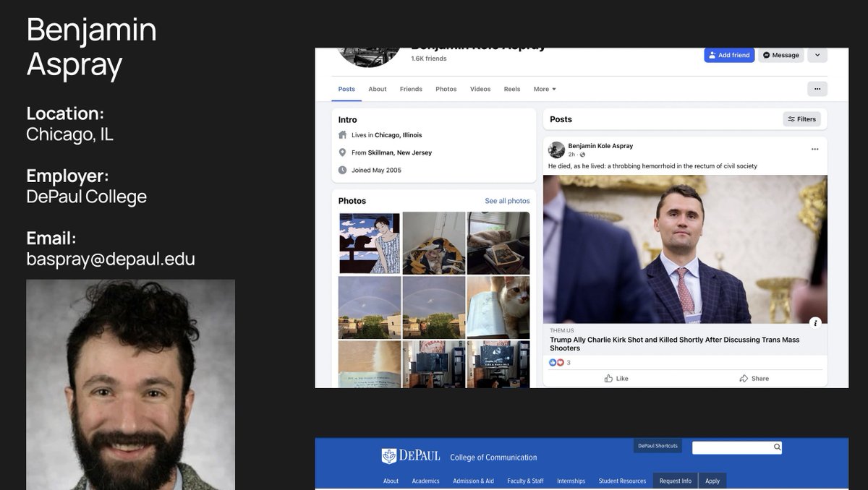The height and width of the screenshot is (490, 868).
Task: Switch to the Friends tab
Action: click(x=411, y=89)
